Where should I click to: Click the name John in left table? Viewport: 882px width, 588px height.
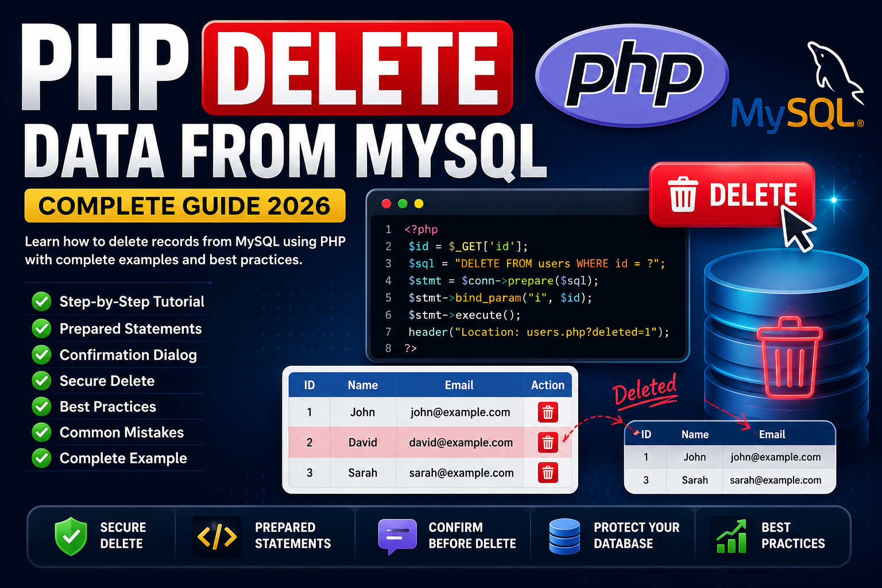(363, 412)
